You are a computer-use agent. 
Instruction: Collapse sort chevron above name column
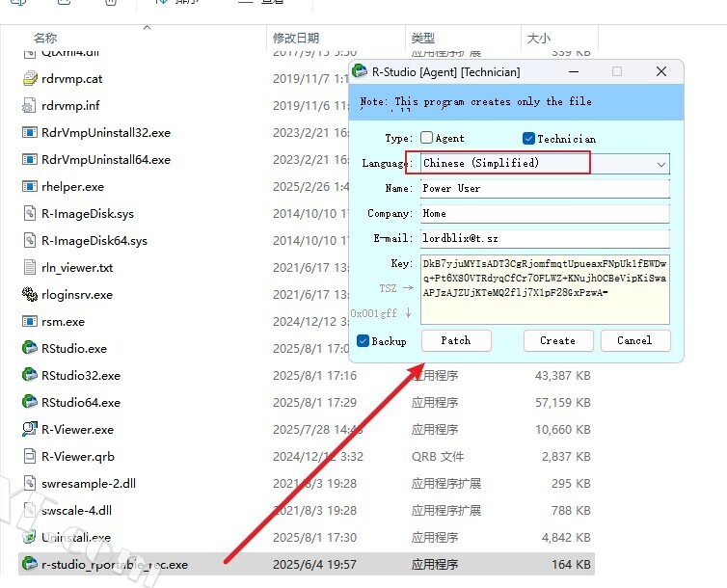[147, 27]
